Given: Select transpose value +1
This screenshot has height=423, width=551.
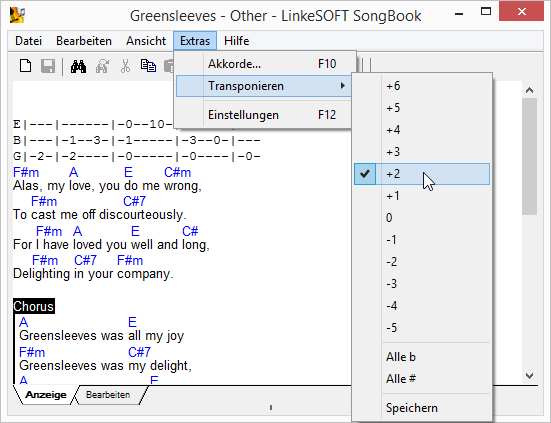Looking at the screenshot, I should (x=422, y=196).
